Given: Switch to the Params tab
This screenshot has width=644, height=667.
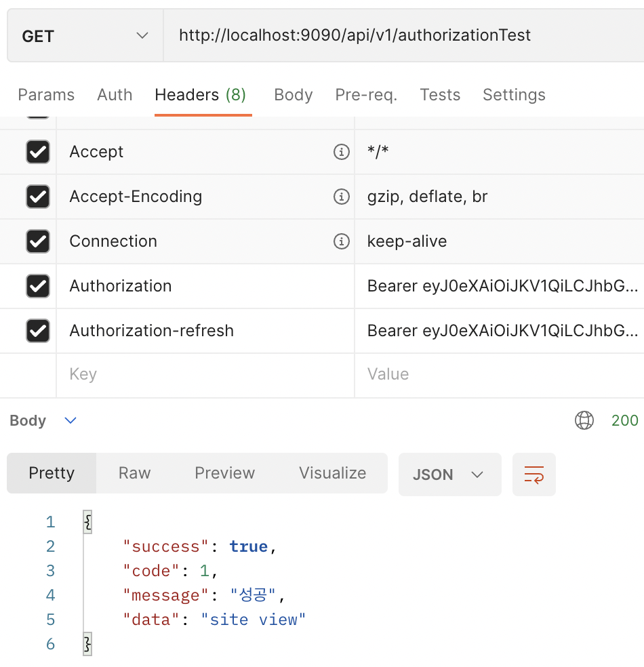Looking at the screenshot, I should click(x=46, y=95).
